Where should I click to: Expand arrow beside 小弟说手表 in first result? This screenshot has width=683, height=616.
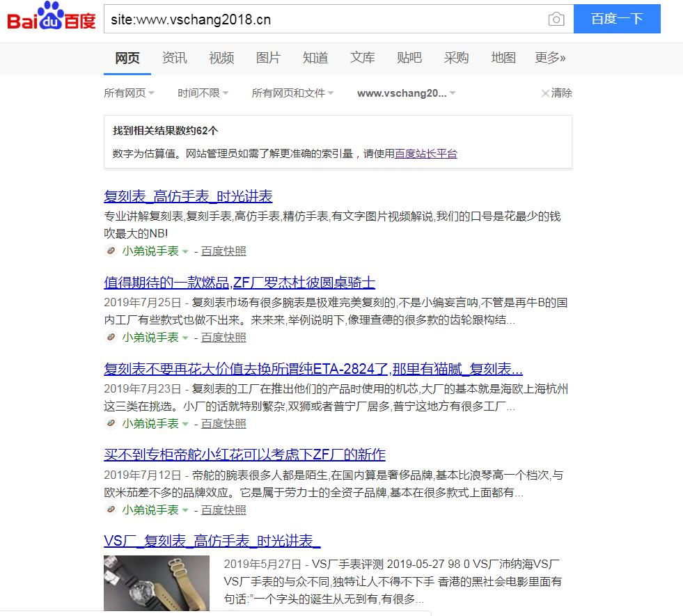pos(185,252)
